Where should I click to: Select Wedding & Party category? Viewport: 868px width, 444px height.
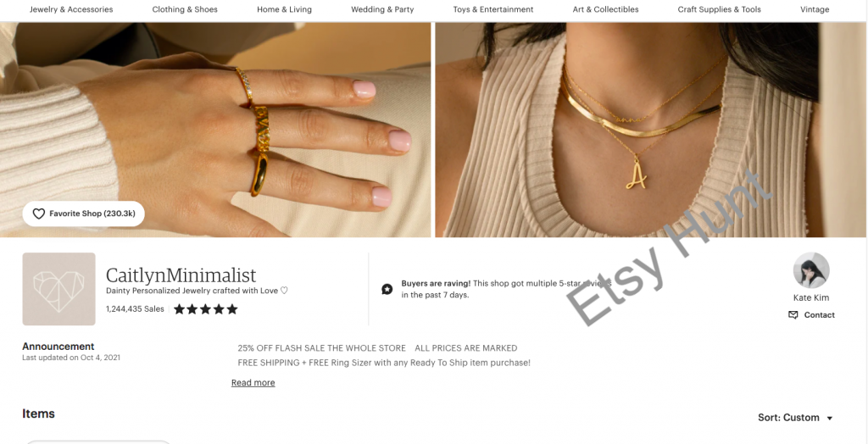(382, 9)
